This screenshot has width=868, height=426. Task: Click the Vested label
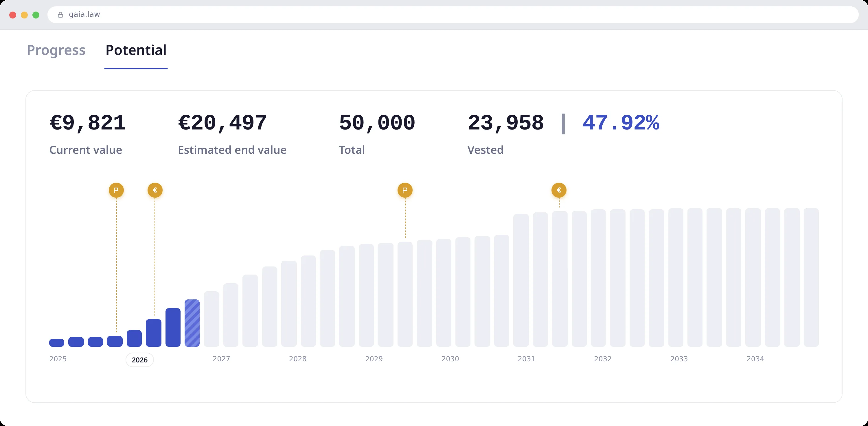485,150
